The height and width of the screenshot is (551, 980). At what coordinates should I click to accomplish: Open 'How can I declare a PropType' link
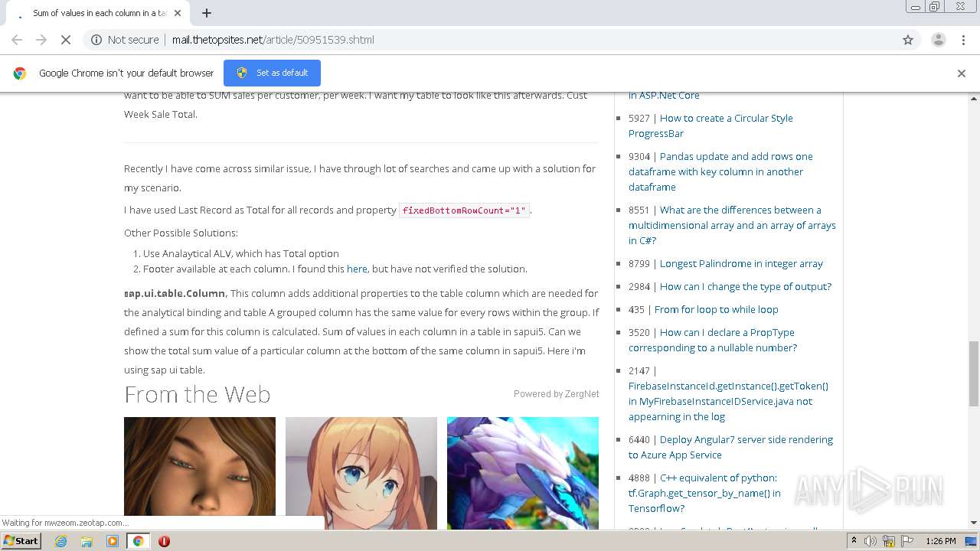click(713, 340)
